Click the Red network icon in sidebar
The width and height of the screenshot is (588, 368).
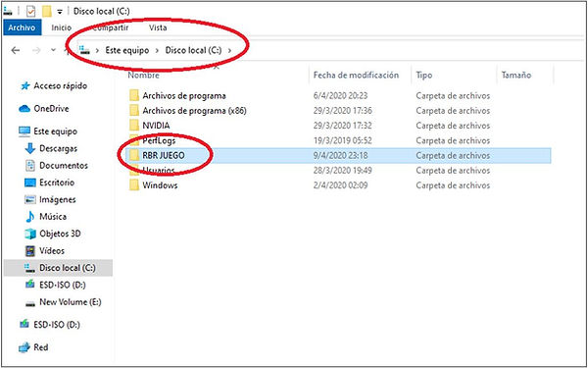pyautogui.click(x=24, y=347)
